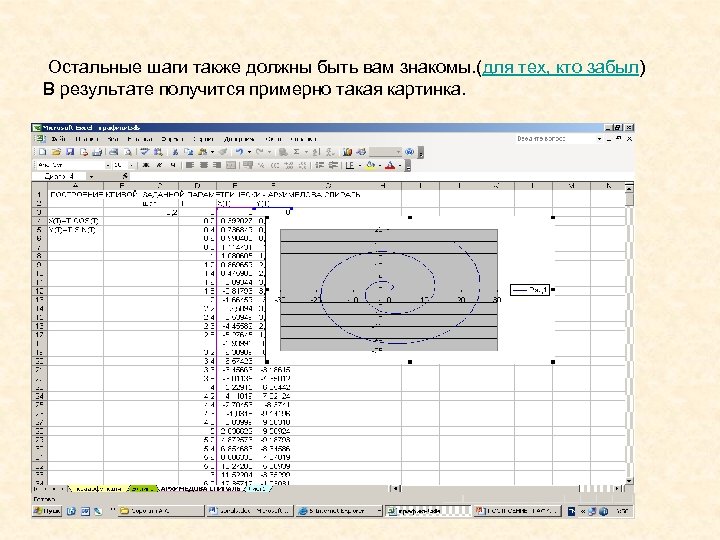Click the Paste clipboard icon
This screenshot has width=720, height=540.
(x=202, y=152)
